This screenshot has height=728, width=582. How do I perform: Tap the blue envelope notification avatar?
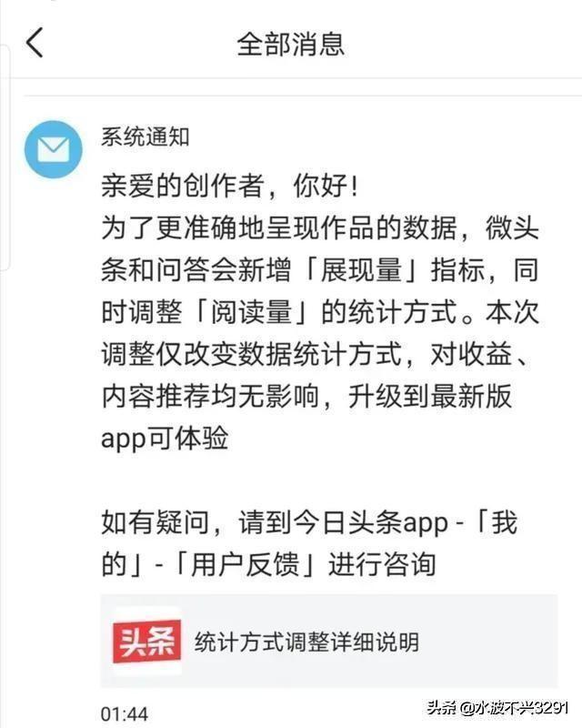(54, 149)
